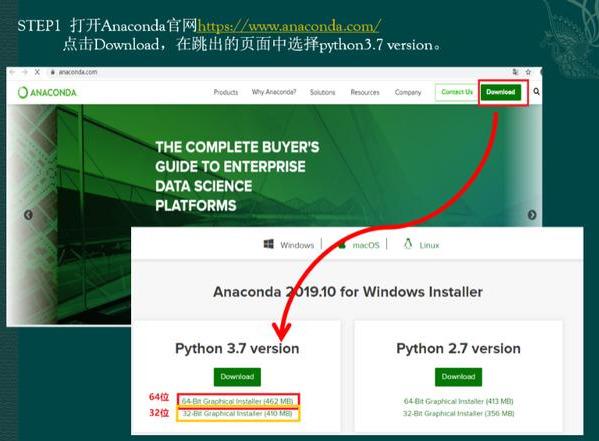Image resolution: width=599 pixels, height=441 pixels.
Task: Click the anaconda.com address bar
Action: click(x=78, y=72)
